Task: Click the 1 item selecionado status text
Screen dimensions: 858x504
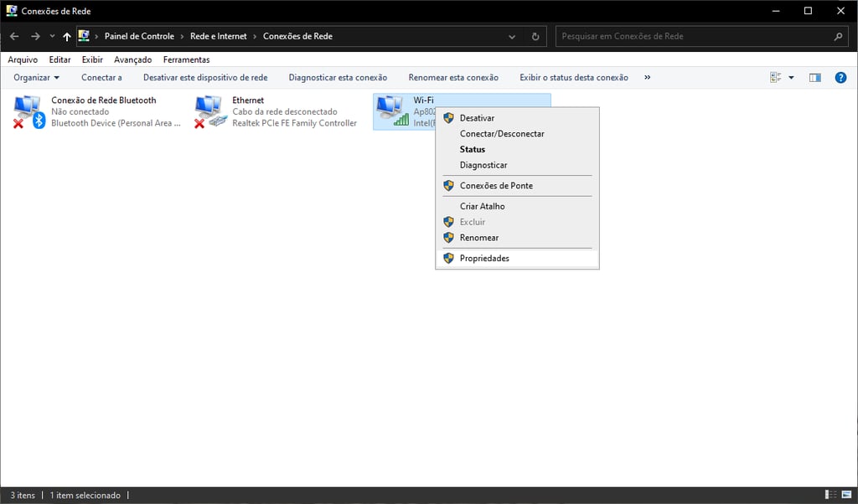Action: 85,496
